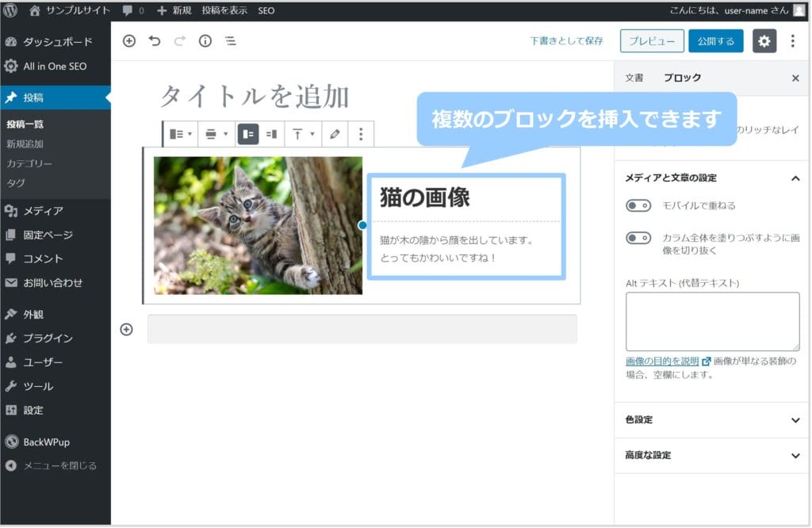Open ツール tools menu
The height and width of the screenshot is (528, 812).
(x=56, y=386)
